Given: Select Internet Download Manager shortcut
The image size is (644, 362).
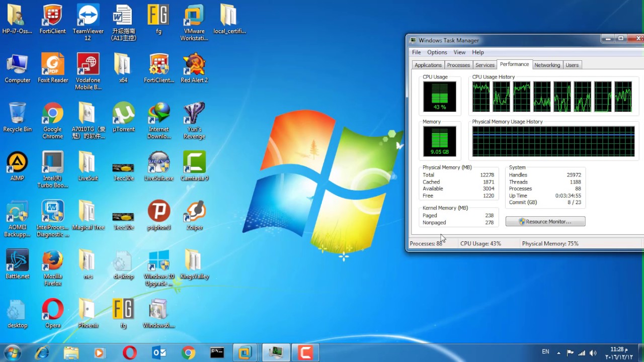Looking at the screenshot, I should pos(159,121).
